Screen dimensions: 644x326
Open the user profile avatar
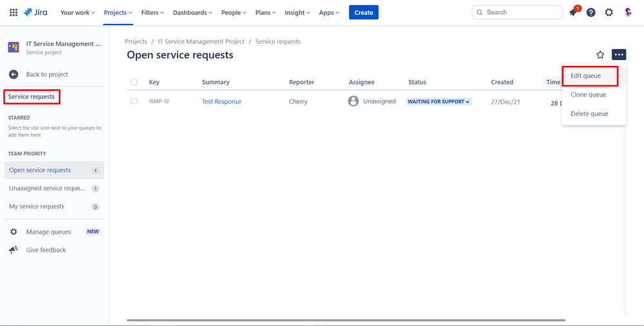coord(628,12)
